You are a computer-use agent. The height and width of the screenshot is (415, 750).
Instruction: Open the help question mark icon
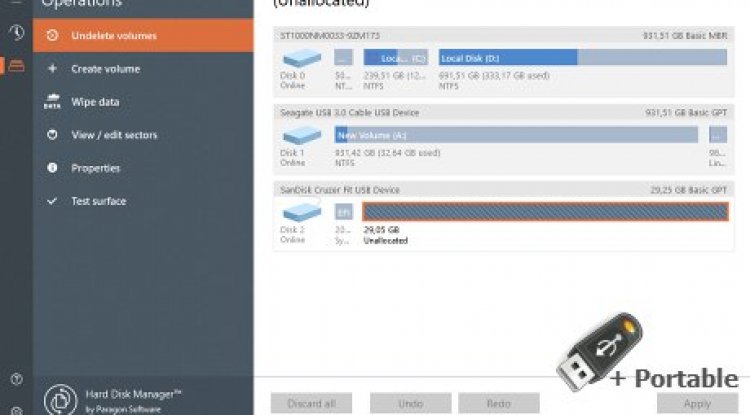(16, 379)
